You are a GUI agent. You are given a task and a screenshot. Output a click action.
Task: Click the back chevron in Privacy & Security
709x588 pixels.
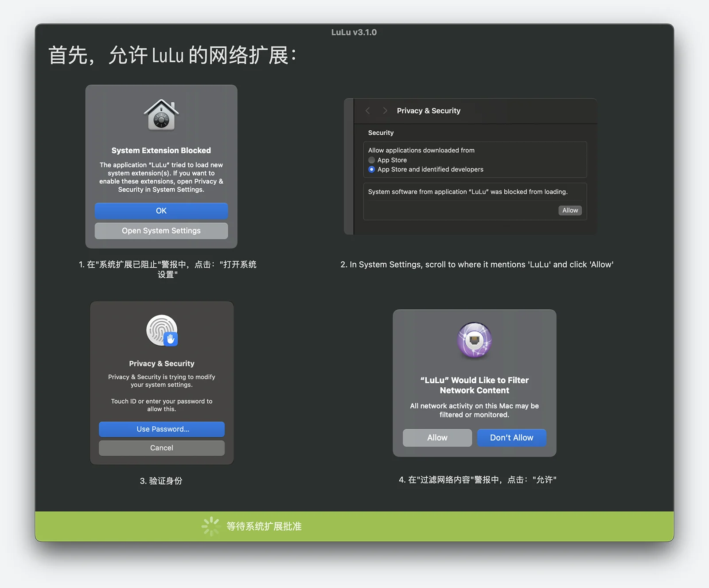[367, 111]
